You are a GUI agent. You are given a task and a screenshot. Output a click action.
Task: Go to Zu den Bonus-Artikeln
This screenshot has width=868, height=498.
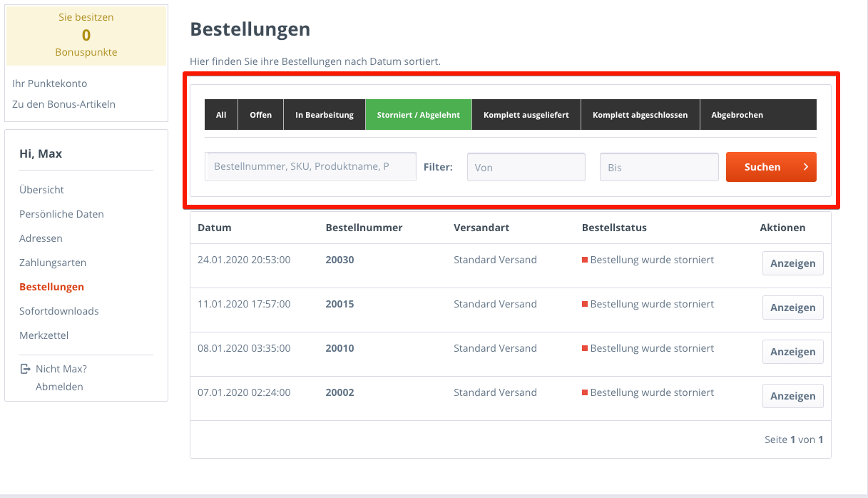pyautogui.click(x=63, y=104)
